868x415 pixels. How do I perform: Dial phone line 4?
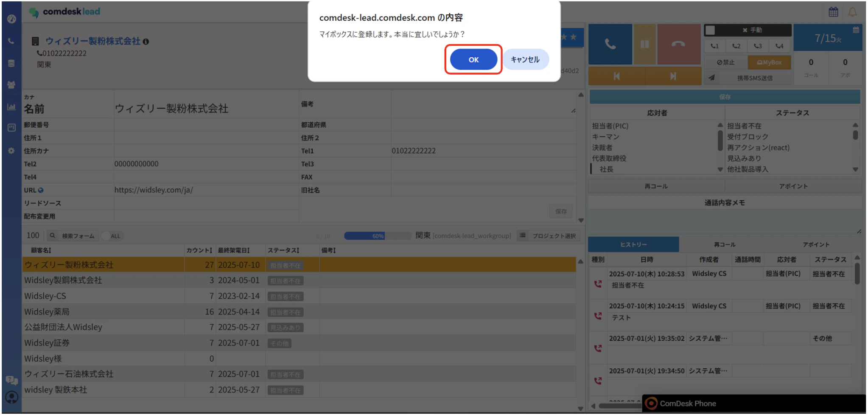click(779, 46)
